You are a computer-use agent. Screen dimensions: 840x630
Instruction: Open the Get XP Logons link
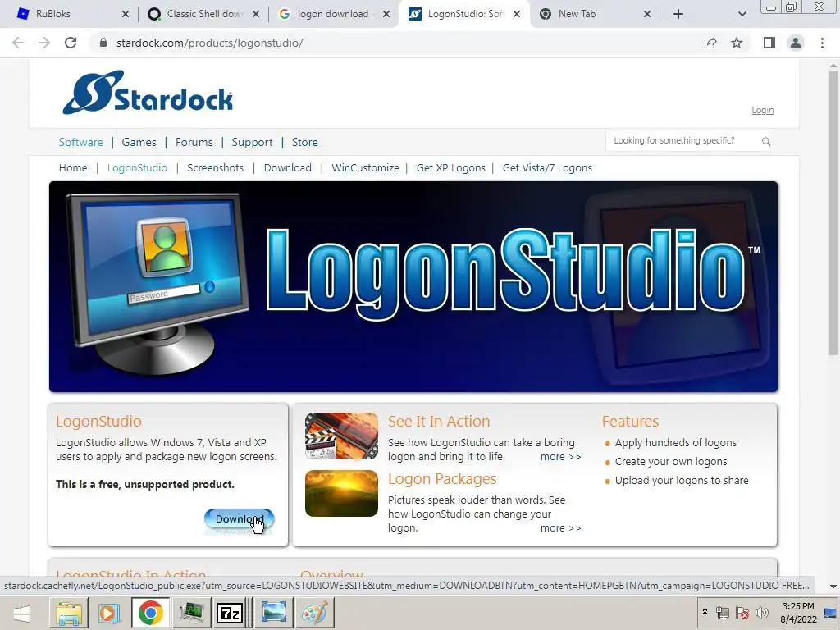click(x=451, y=167)
